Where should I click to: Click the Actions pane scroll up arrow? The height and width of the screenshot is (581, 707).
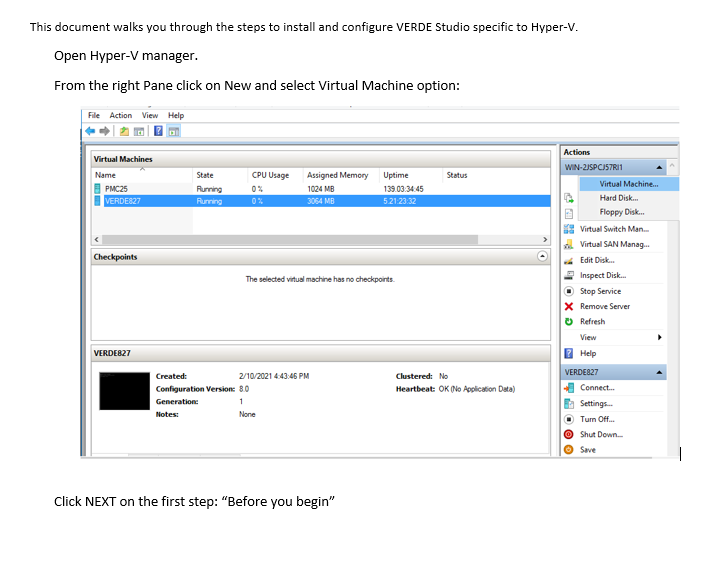672,166
